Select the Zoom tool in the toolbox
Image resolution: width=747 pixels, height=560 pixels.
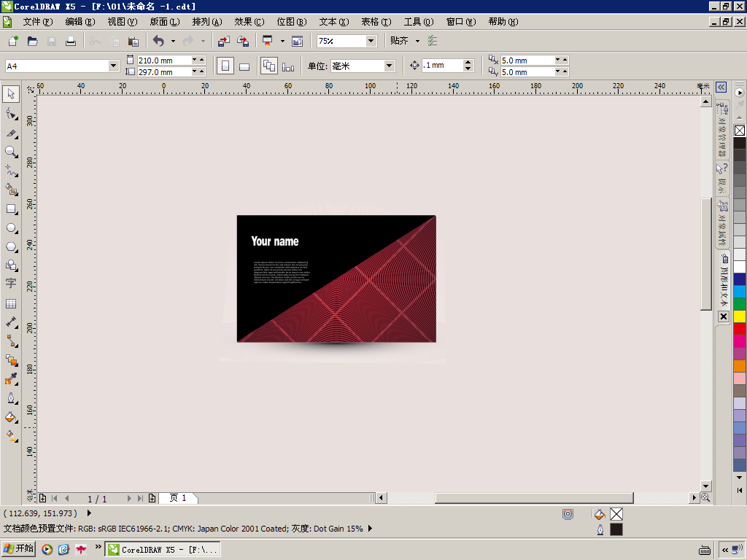(11, 152)
